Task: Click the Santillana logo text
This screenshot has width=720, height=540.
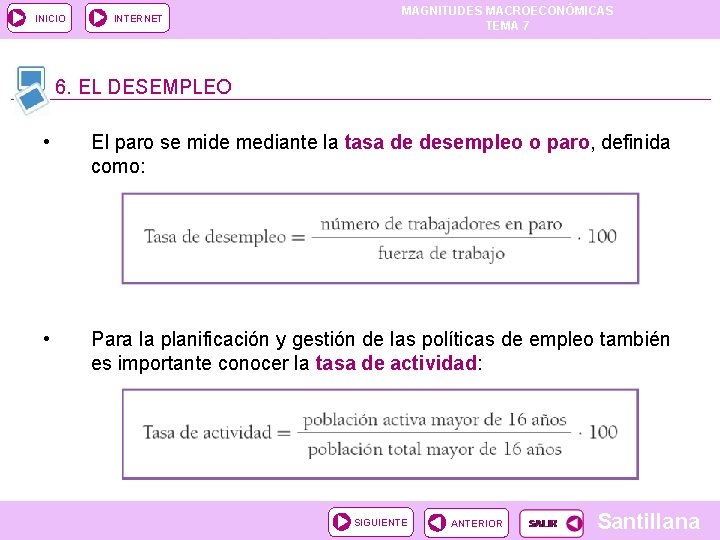Action: pyautogui.click(x=648, y=522)
